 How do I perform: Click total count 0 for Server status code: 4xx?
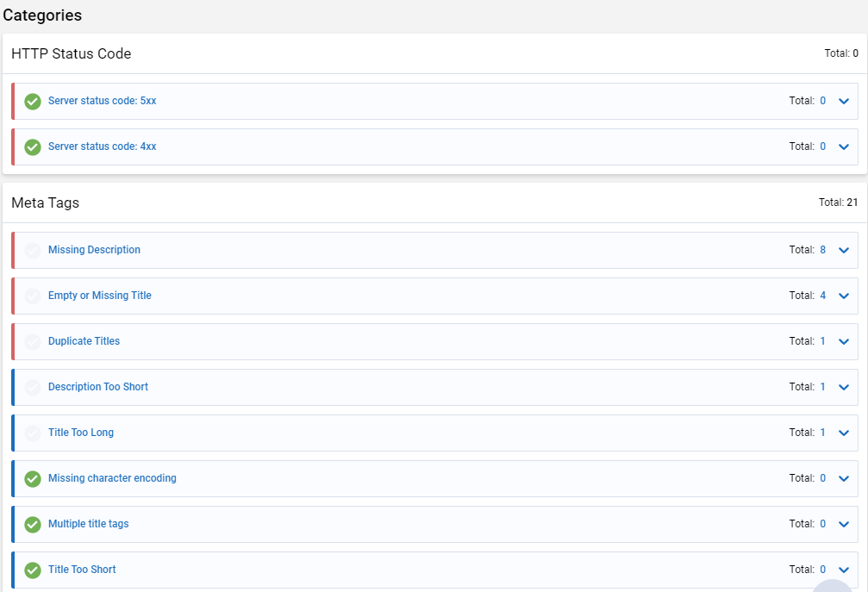click(822, 146)
